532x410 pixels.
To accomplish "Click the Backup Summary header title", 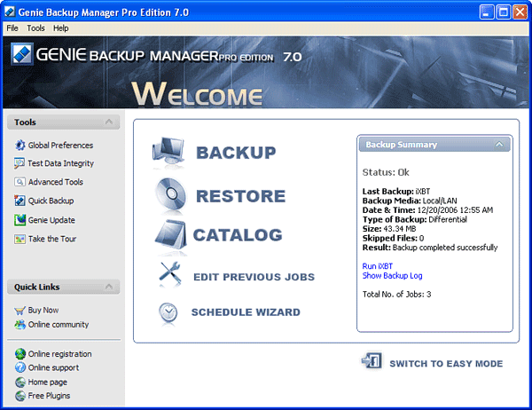I will (x=402, y=145).
